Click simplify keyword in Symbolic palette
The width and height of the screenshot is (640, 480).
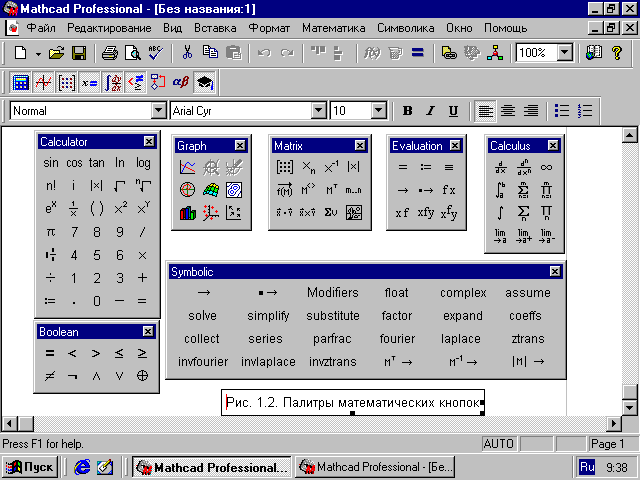268,316
